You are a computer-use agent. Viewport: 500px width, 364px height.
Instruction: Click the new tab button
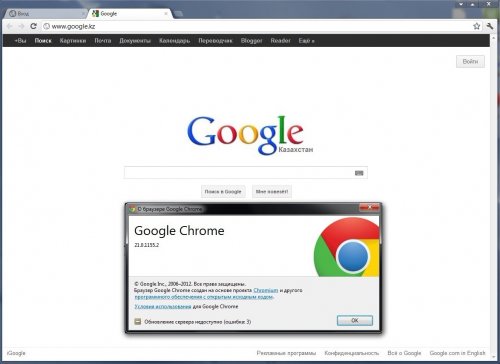179,14
